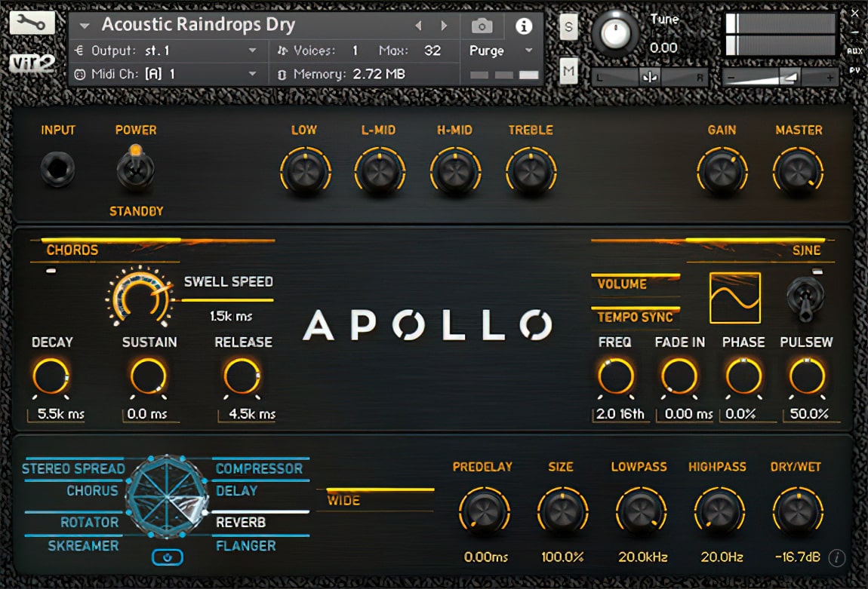
Task: Select the Delay effect
Action: click(x=236, y=491)
